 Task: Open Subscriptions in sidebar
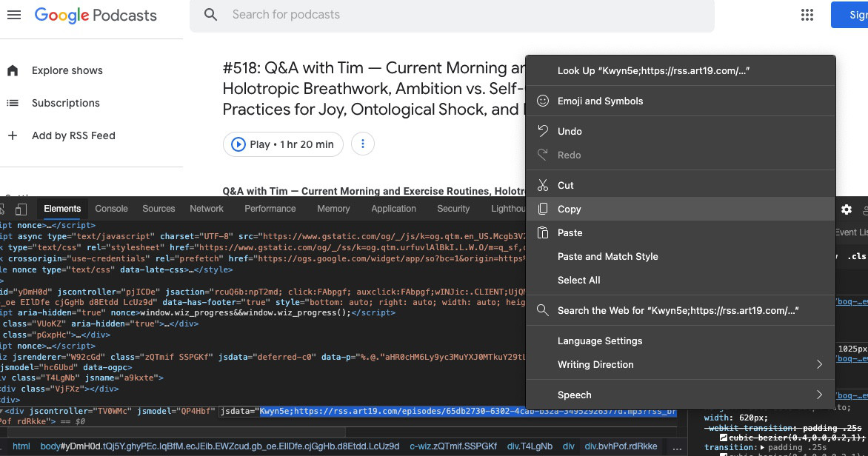[66, 103]
